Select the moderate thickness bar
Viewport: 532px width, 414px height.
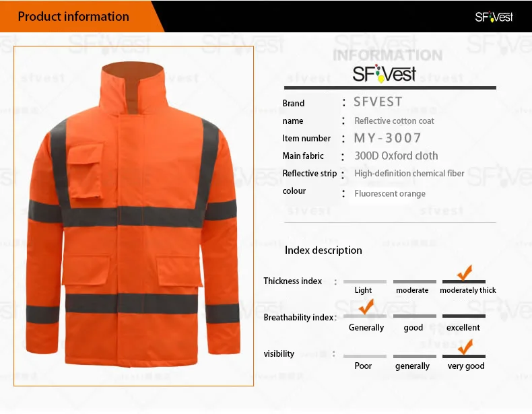pyautogui.click(x=415, y=282)
